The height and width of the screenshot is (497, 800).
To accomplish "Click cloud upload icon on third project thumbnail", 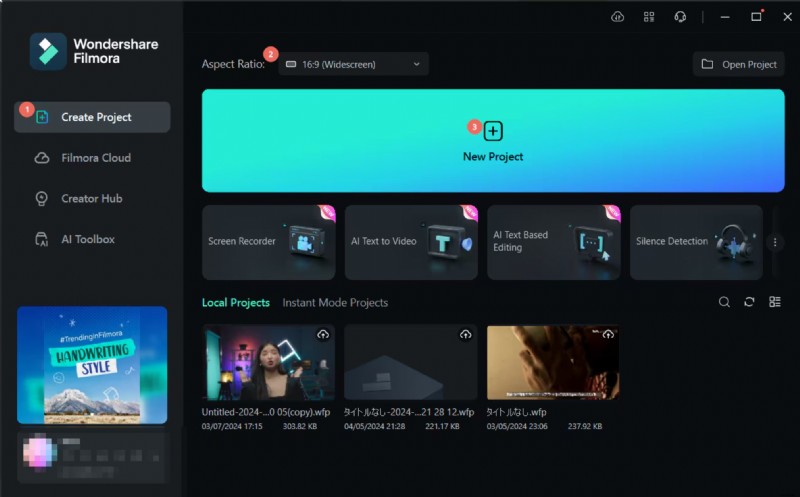I will point(607,334).
